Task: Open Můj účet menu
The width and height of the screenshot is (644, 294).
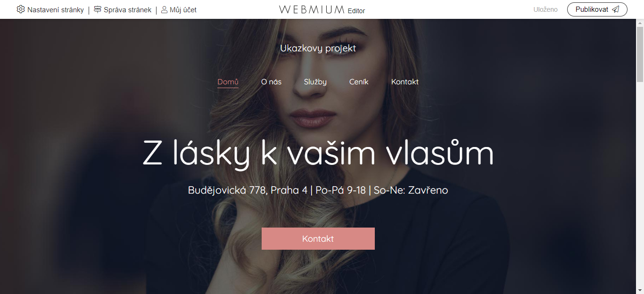Action: click(x=179, y=9)
